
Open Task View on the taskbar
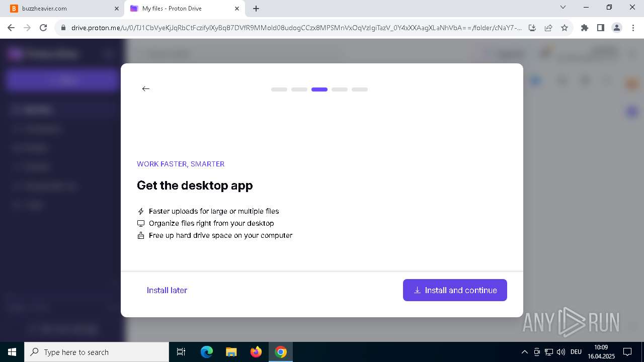181,352
